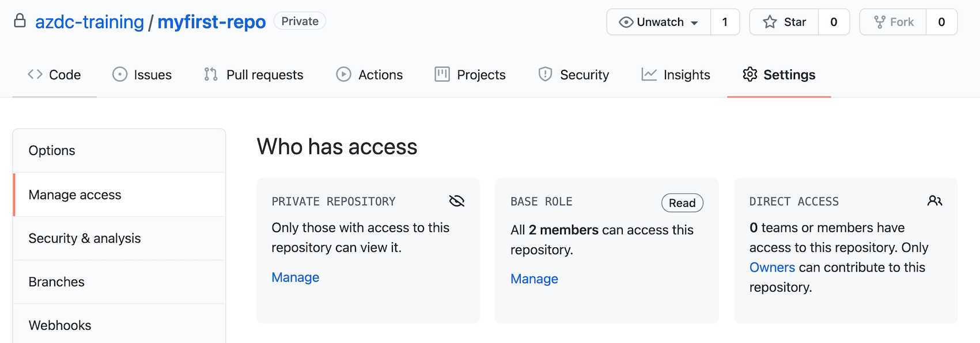Click the Insights graph icon
Screen dimensions: 980x343
click(649, 74)
